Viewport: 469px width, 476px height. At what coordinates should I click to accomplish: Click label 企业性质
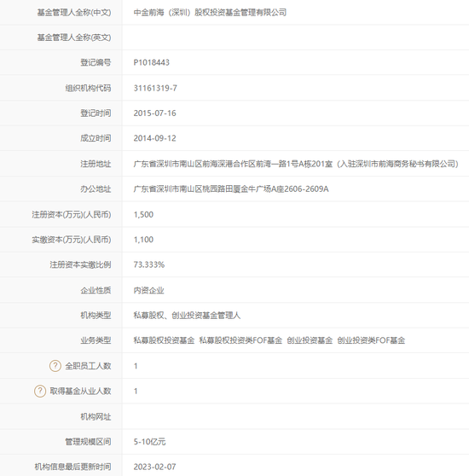point(96,290)
